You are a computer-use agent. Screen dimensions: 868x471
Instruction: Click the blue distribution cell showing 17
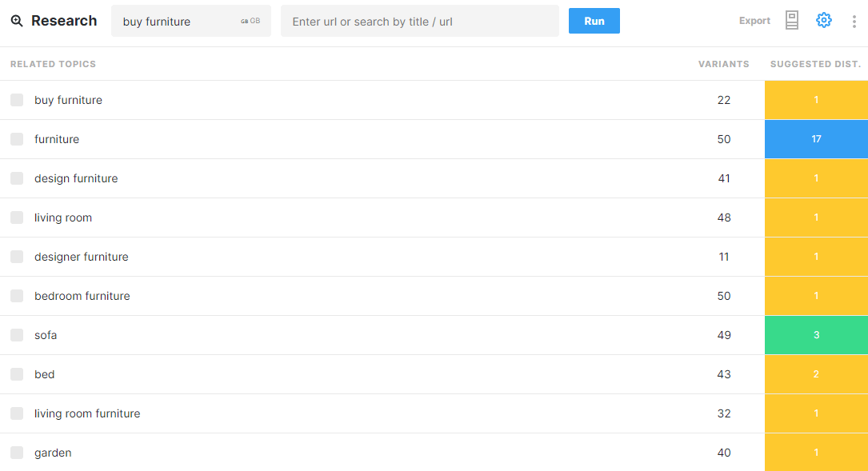point(816,139)
